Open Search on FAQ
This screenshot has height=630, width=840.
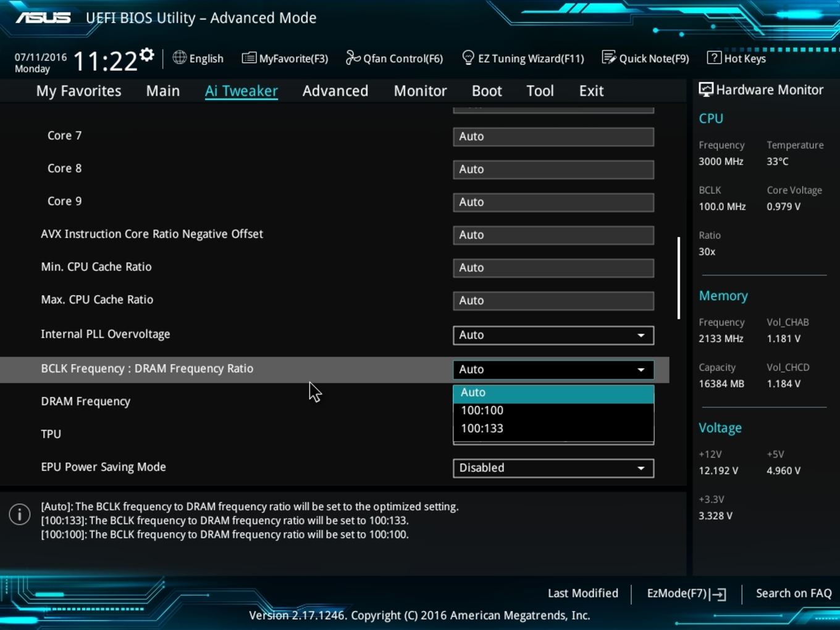click(x=794, y=593)
